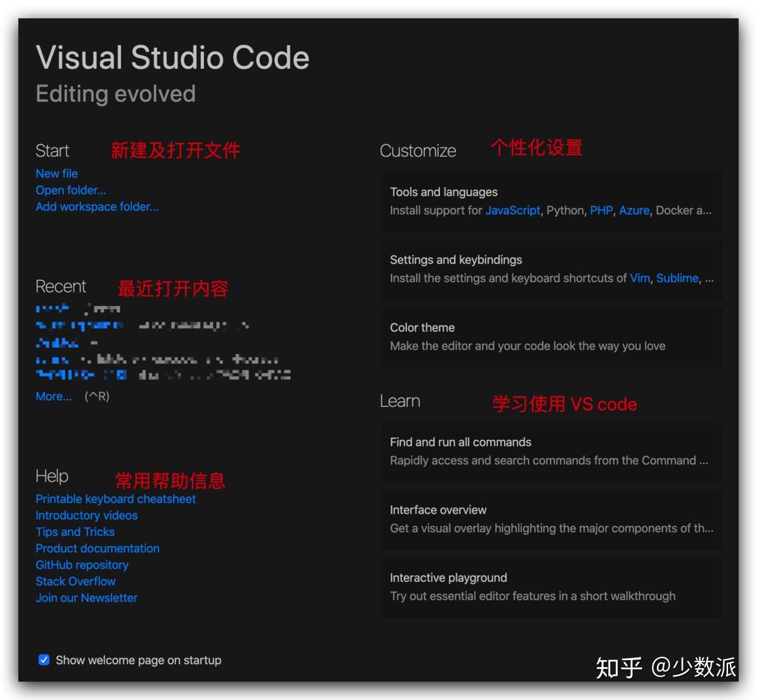The width and height of the screenshot is (757, 700).
Task: Open Settings and keybindings card
Action: coord(552,269)
